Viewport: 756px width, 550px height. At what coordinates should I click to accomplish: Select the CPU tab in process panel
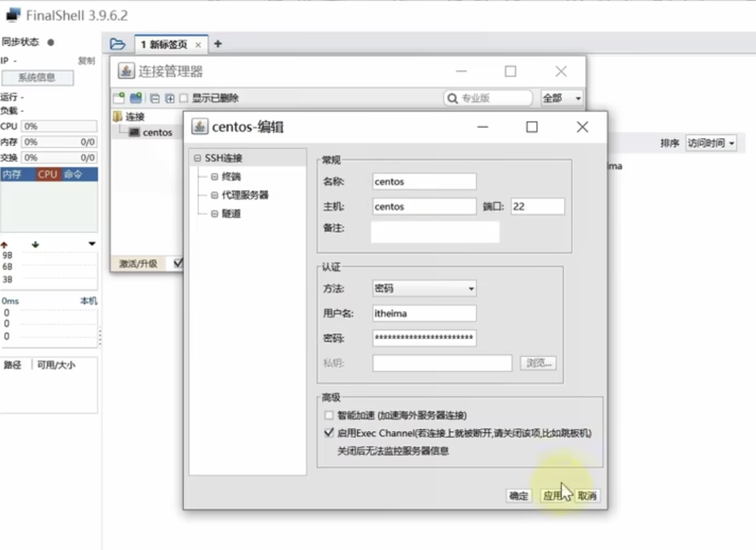pos(48,174)
